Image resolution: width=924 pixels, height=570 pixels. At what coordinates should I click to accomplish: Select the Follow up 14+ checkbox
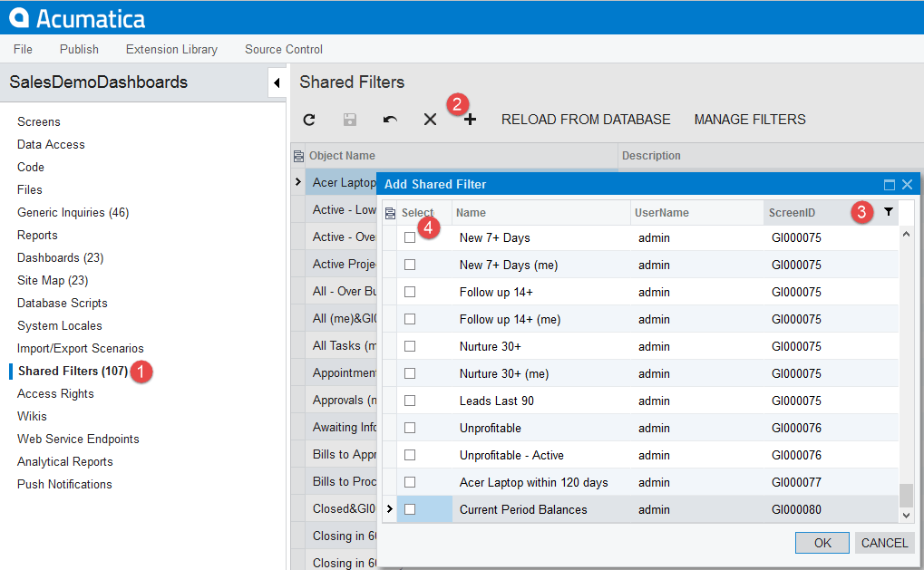point(410,292)
